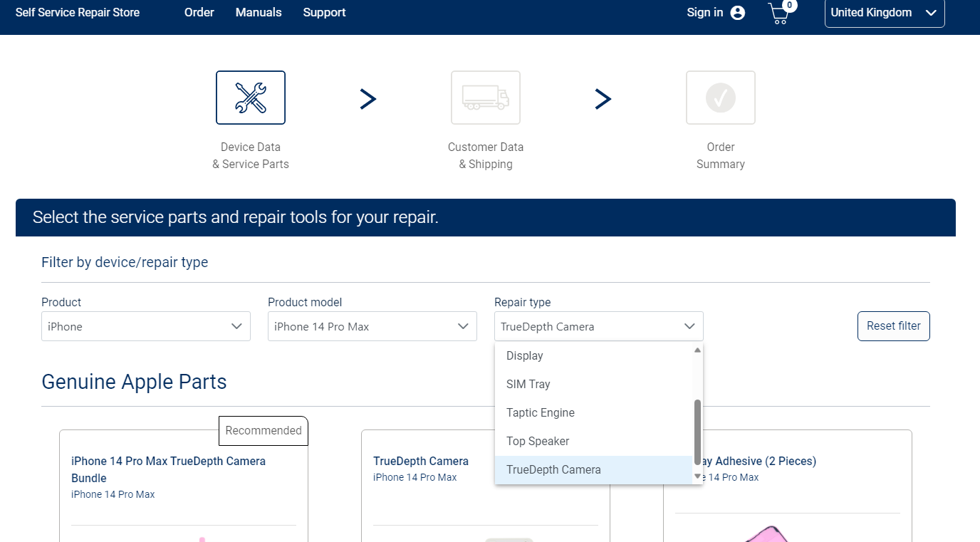Screen dimensions: 980x542
Task: Open the shopping cart icon
Action: 781,12
